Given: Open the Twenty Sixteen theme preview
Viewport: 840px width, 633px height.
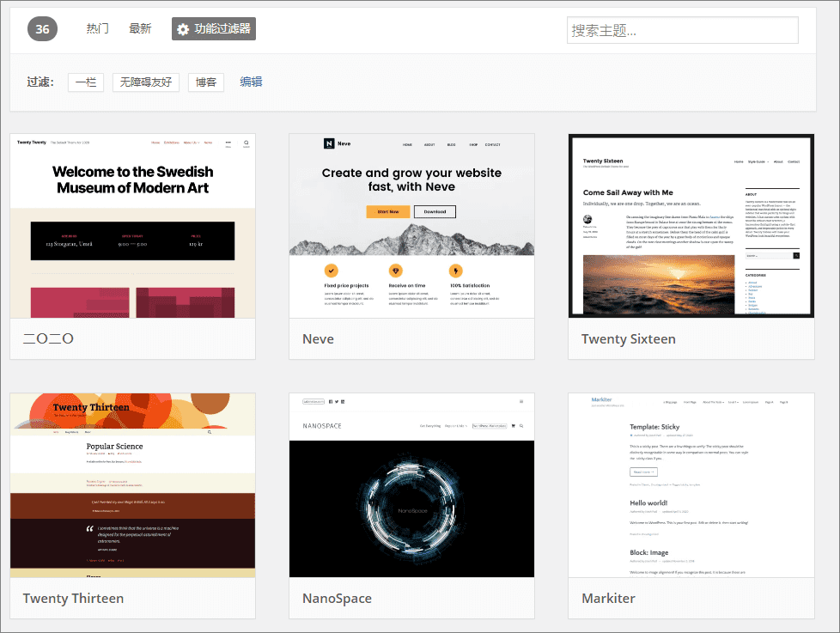Looking at the screenshot, I should coord(691,226).
